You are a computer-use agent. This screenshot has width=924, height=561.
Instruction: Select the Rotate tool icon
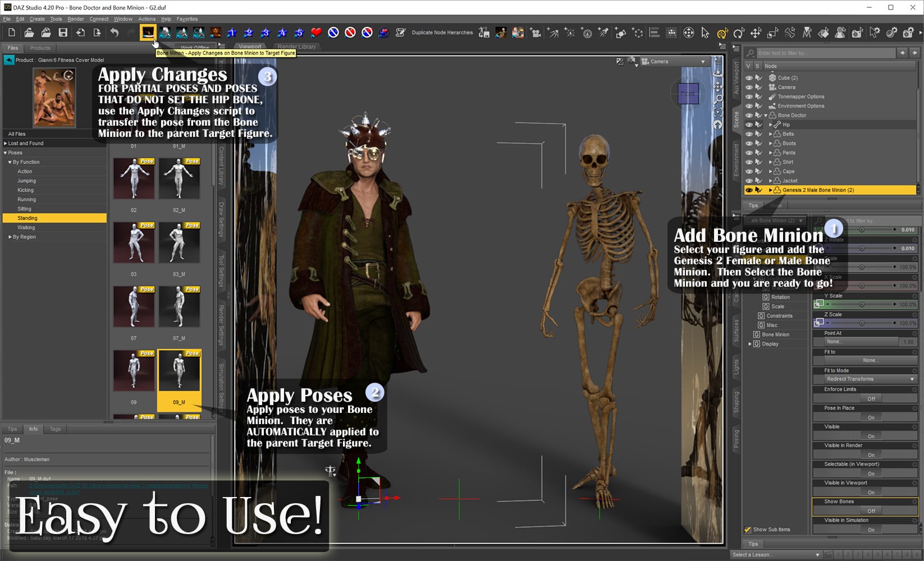739,33
